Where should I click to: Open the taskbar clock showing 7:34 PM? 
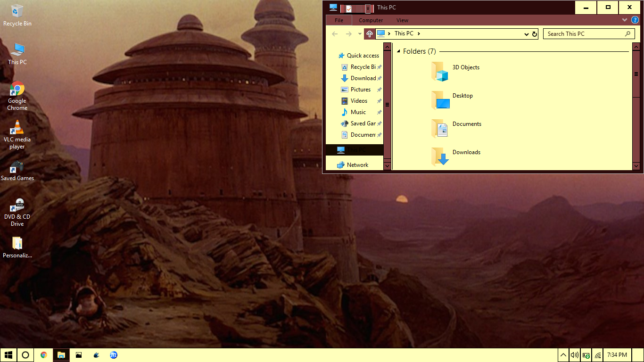[x=617, y=355]
